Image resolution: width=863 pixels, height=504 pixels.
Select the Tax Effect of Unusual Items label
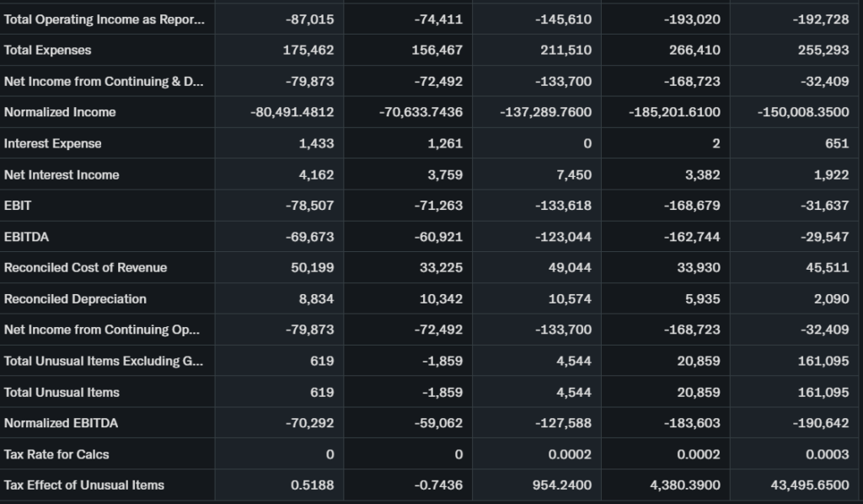84,485
